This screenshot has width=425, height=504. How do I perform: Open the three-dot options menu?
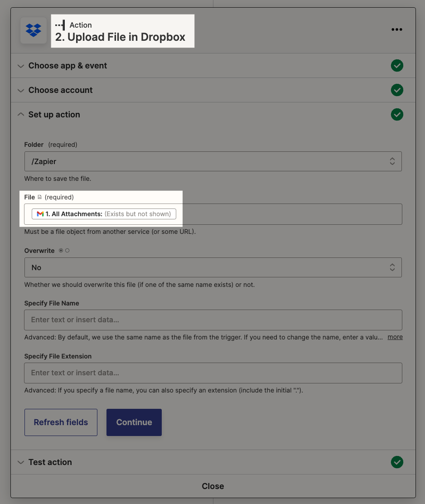[397, 29]
